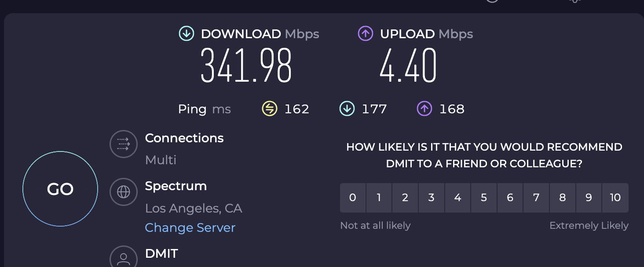Click the purple upload latency icon
Screen dimensions: 644x267
coord(424,109)
